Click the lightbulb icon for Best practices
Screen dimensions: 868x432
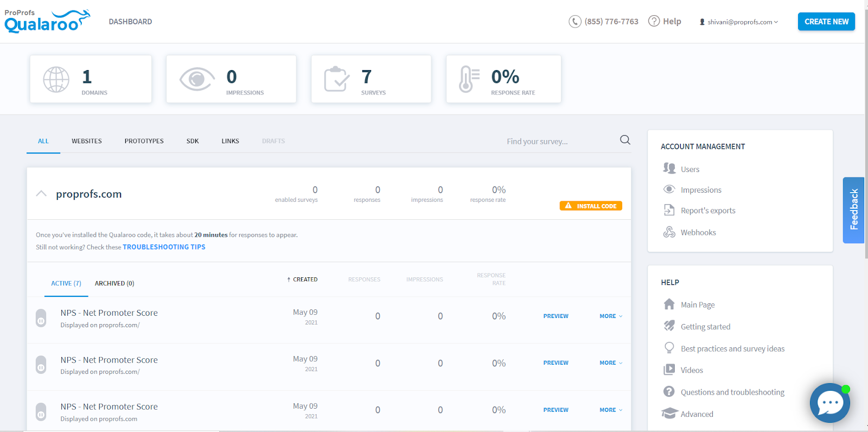coord(669,348)
